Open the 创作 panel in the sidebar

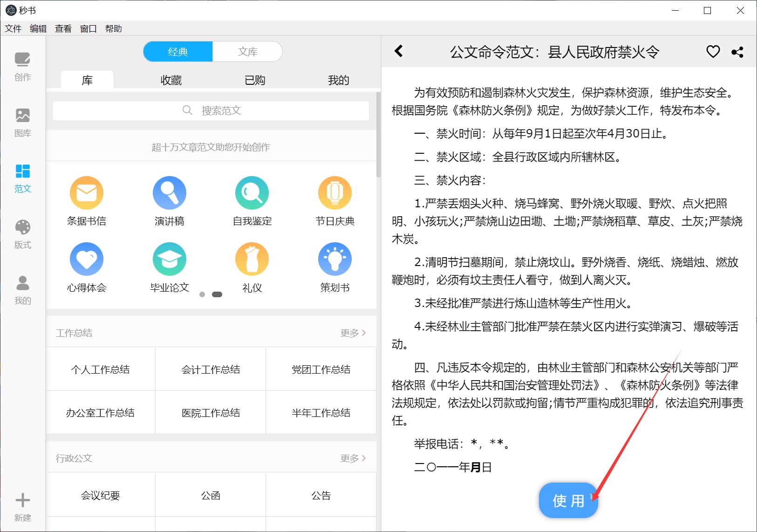point(22,66)
